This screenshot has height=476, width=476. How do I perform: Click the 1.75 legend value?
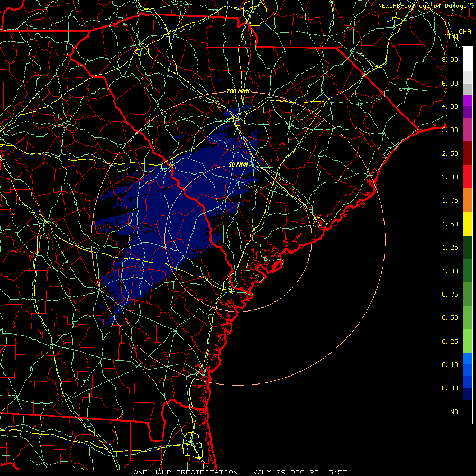click(450, 200)
